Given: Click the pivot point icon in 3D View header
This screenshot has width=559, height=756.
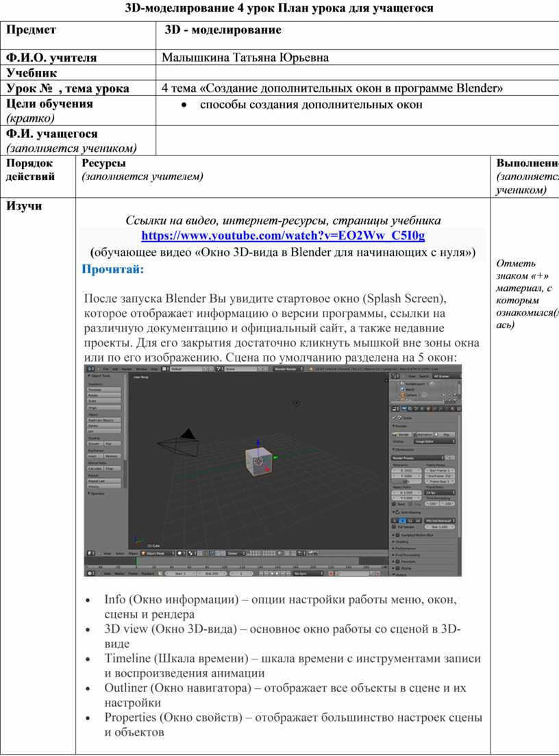Looking at the screenshot, I should click(x=191, y=553).
